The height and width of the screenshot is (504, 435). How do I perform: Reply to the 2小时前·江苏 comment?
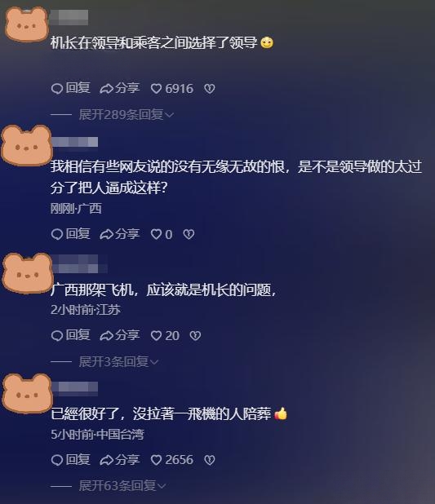tap(70, 335)
